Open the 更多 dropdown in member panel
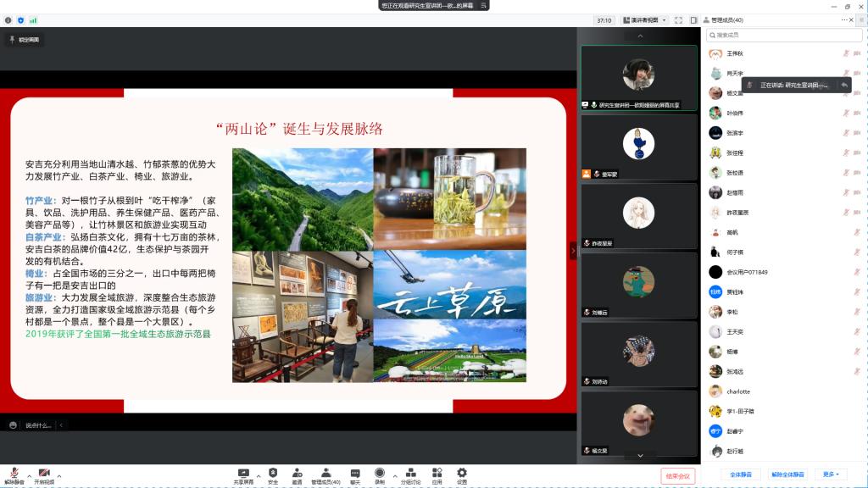Image resolution: width=868 pixels, height=488 pixels. point(831,474)
